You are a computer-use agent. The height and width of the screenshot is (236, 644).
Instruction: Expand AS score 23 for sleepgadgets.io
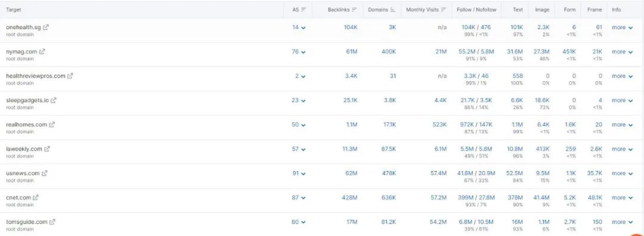[299, 100]
